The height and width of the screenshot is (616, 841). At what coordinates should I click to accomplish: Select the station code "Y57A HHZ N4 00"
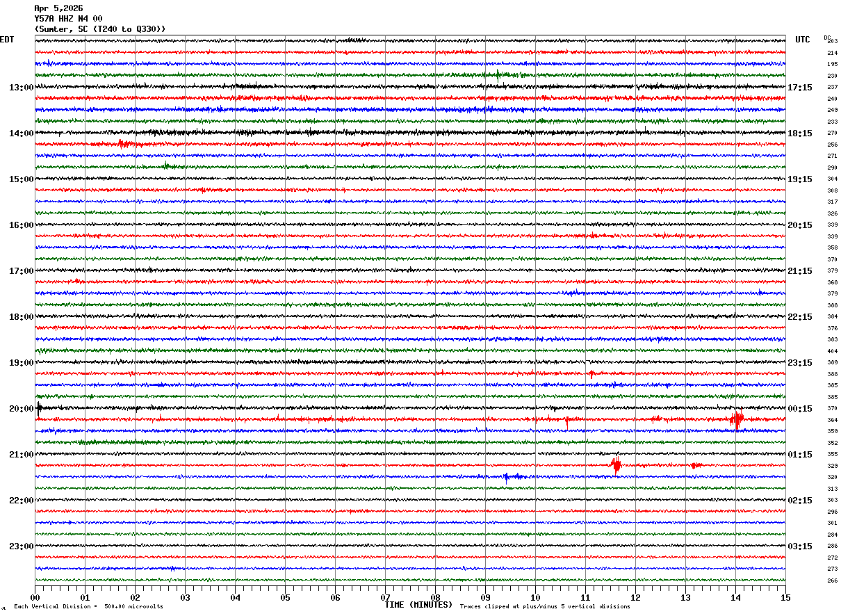68,19
